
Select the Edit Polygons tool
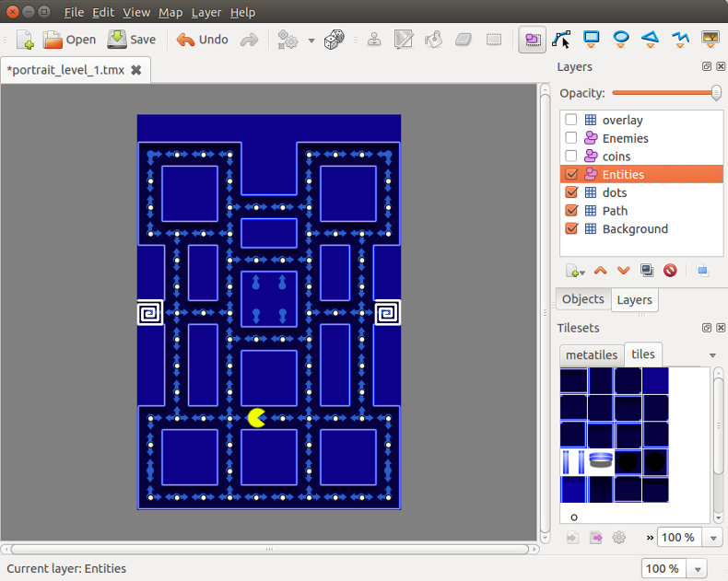click(561, 40)
